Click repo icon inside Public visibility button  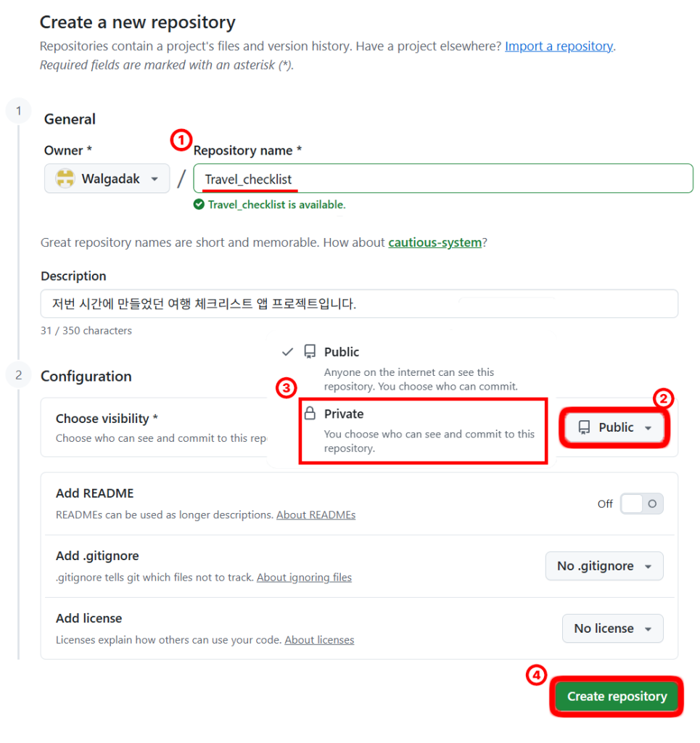click(x=584, y=427)
